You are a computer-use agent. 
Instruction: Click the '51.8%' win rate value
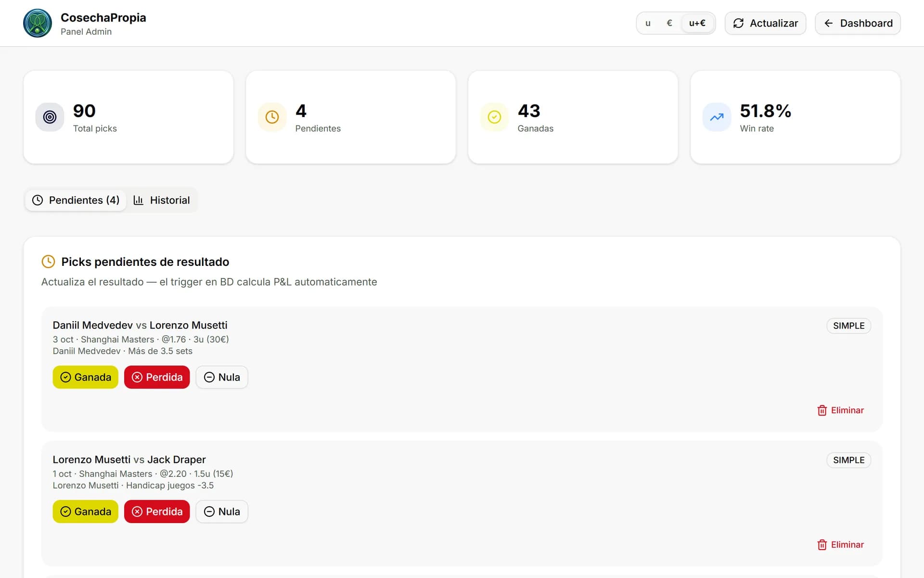pyautogui.click(x=765, y=111)
